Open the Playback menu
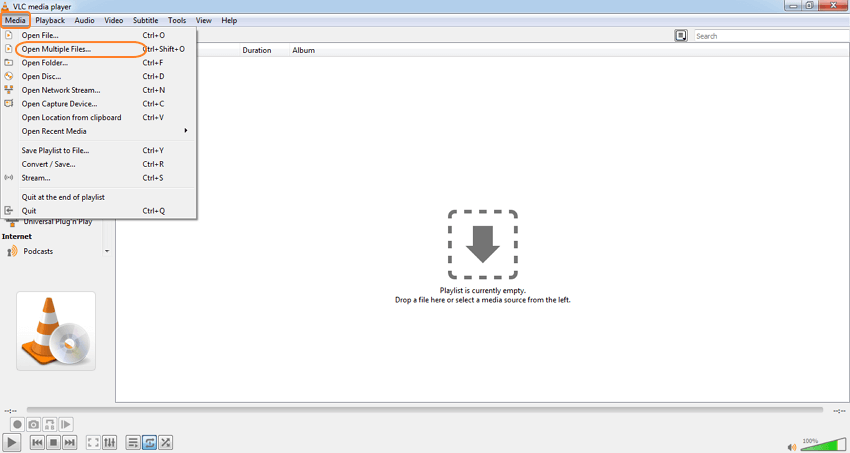This screenshot has width=850, height=453. (50, 20)
